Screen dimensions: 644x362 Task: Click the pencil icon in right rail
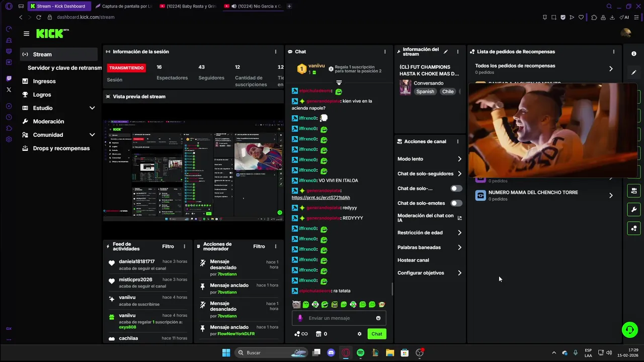(x=634, y=72)
